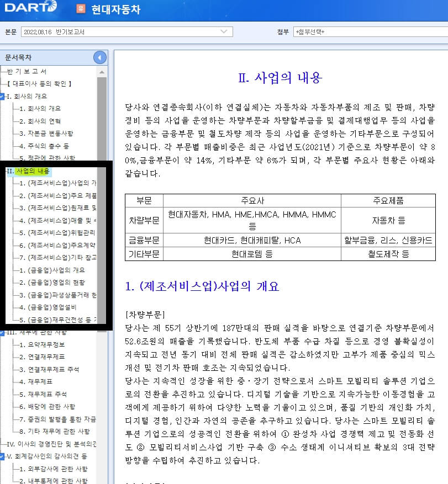Open 6. 배당에 관한 사항 tree item
448x484 pixels.
[x=48, y=407]
